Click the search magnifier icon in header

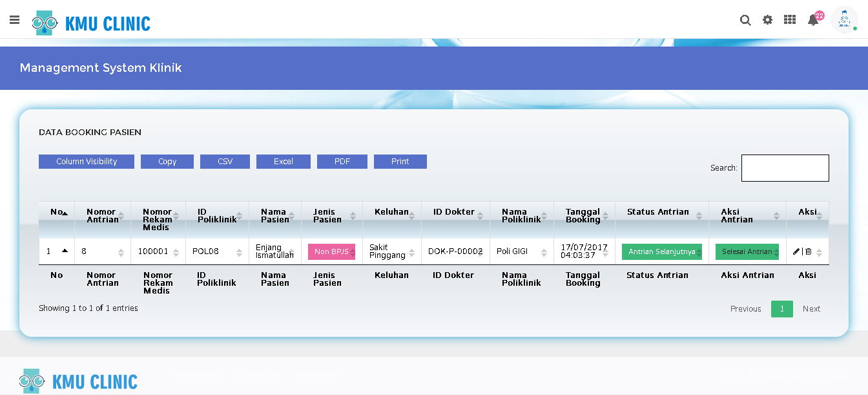pos(745,20)
